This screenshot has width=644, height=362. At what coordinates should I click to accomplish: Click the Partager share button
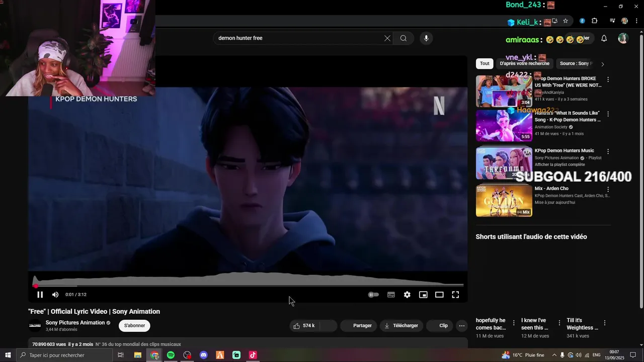pyautogui.click(x=358, y=326)
